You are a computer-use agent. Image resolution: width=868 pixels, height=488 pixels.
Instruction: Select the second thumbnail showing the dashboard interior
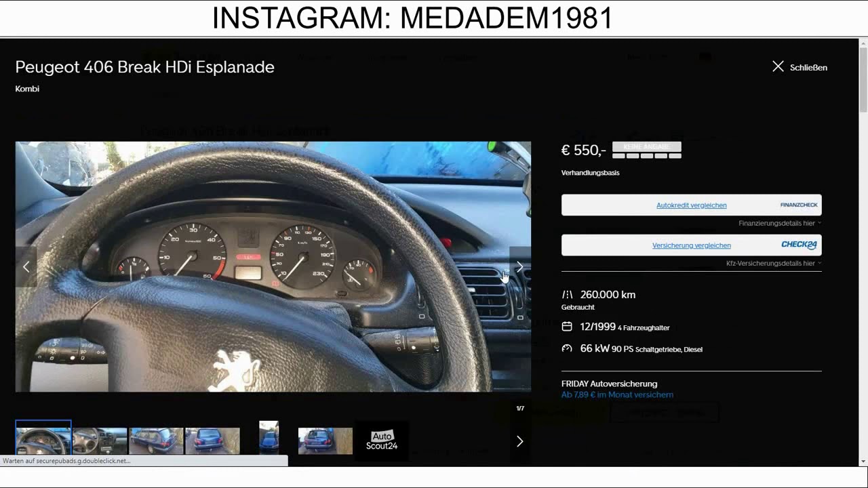pos(100,441)
